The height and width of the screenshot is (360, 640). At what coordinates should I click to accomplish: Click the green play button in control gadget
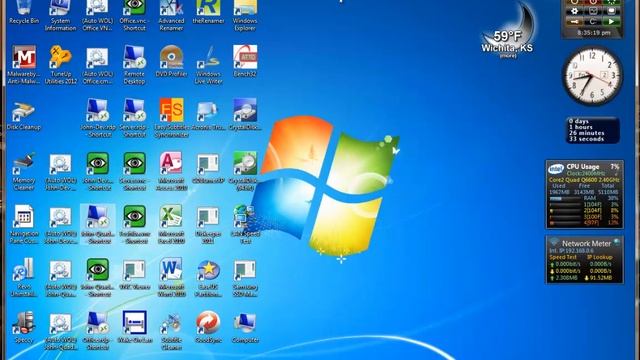[x=611, y=21]
